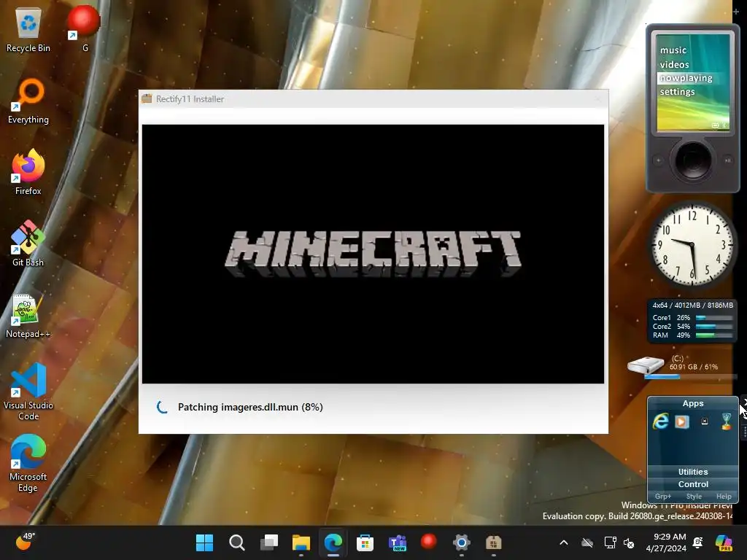Click the C: drive usage bar
Viewport: 747px width, 560px height.
(x=690, y=377)
